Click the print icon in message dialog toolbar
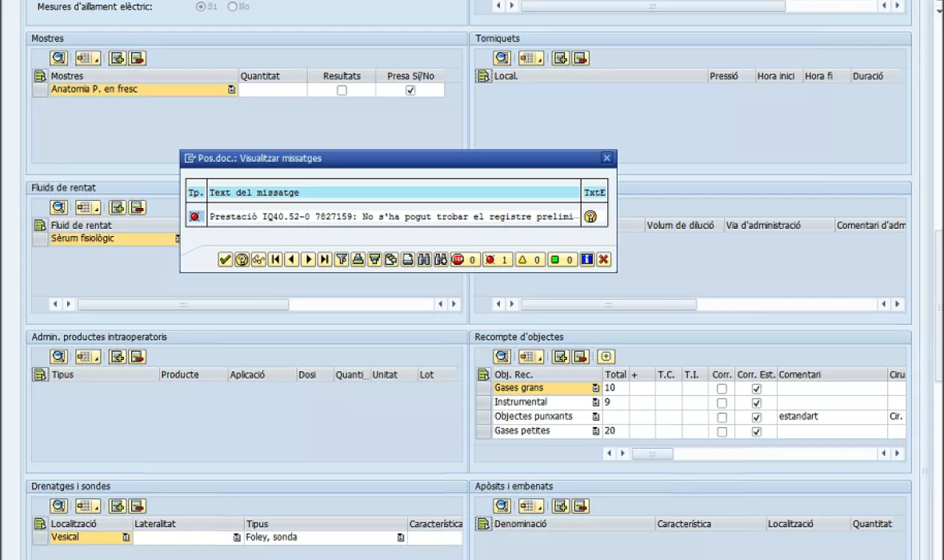Image resolution: width=944 pixels, height=560 pixels. 358,259
